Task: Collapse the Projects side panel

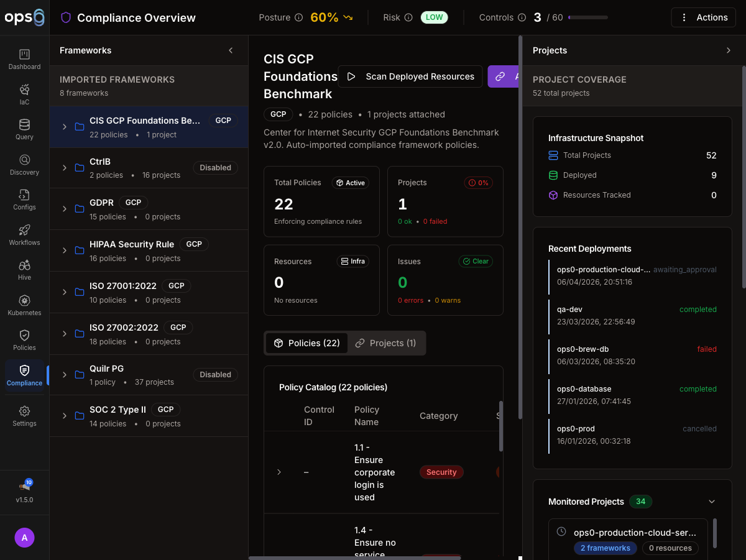Action: (729, 50)
